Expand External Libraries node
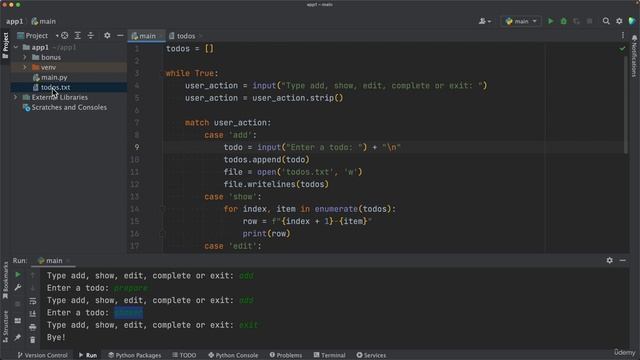 [16, 97]
